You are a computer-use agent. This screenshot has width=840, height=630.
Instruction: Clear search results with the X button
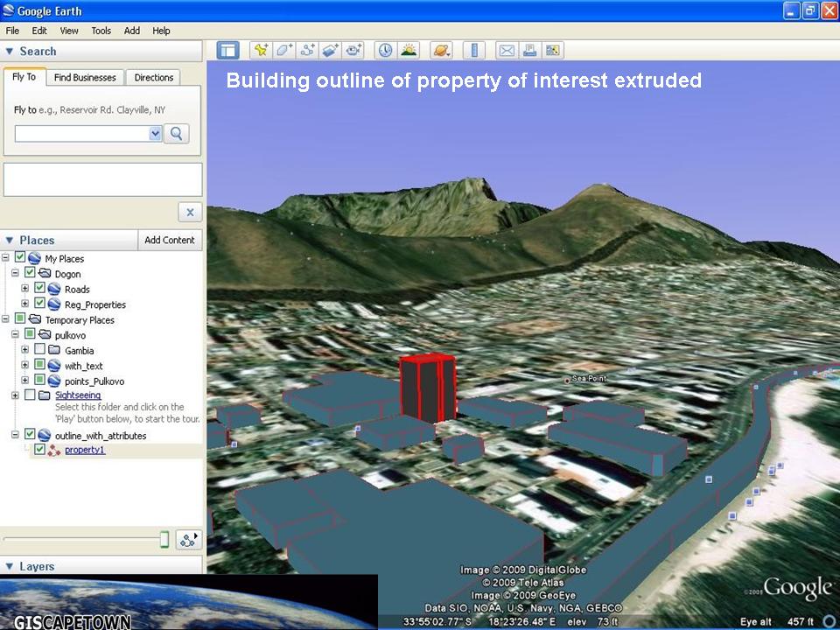(190, 212)
